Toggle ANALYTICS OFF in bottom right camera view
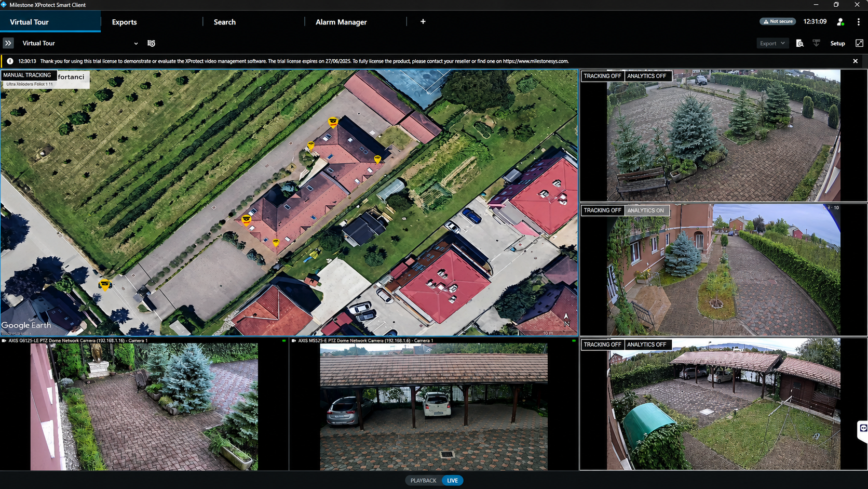The height and width of the screenshot is (489, 868). 647,345
